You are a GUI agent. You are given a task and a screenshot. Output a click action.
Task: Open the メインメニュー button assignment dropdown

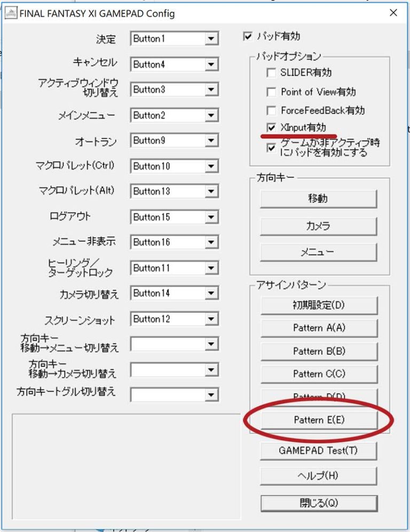click(x=212, y=115)
